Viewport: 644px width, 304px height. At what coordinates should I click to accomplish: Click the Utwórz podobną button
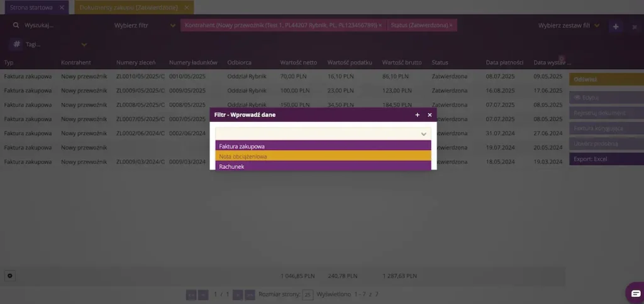607,144
